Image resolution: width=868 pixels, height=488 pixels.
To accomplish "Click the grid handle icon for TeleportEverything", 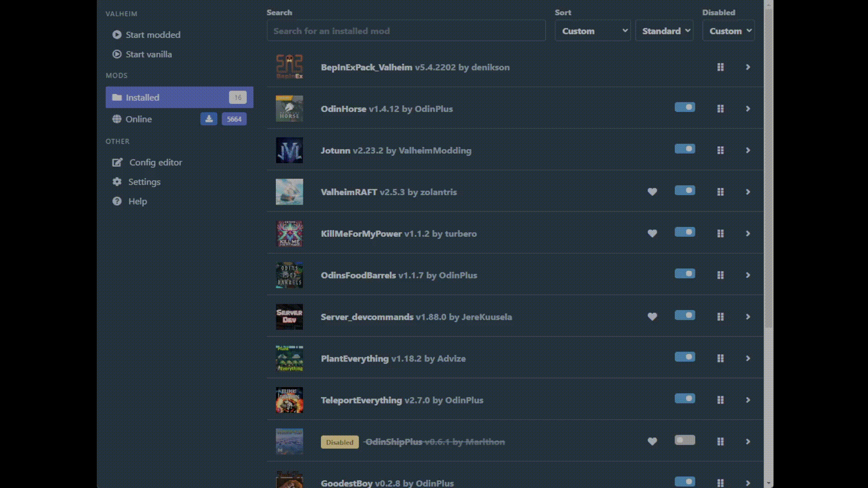I will (x=721, y=400).
